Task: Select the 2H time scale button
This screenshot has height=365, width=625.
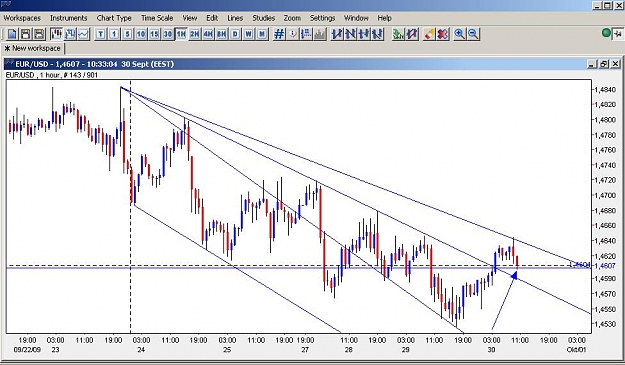Action: pyautogui.click(x=195, y=34)
